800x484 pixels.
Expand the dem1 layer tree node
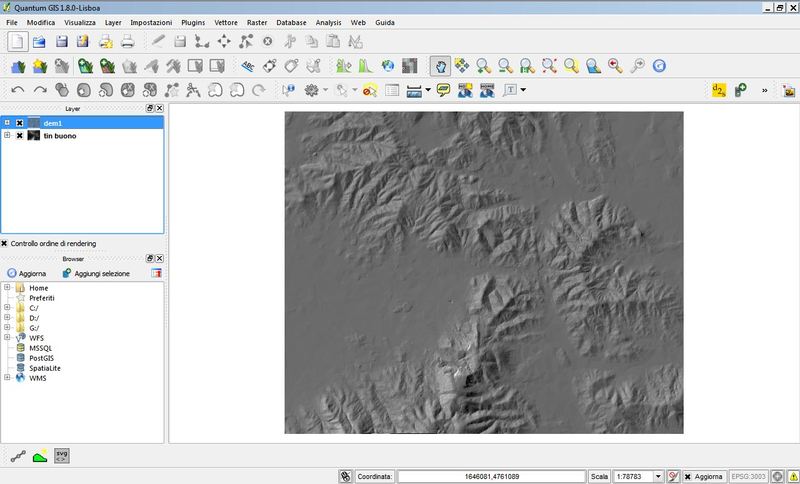[7, 122]
